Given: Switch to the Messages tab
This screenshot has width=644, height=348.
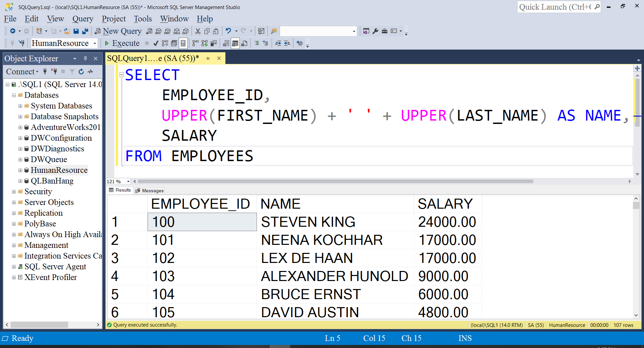Looking at the screenshot, I should pyautogui.click(x=150, y=191).
